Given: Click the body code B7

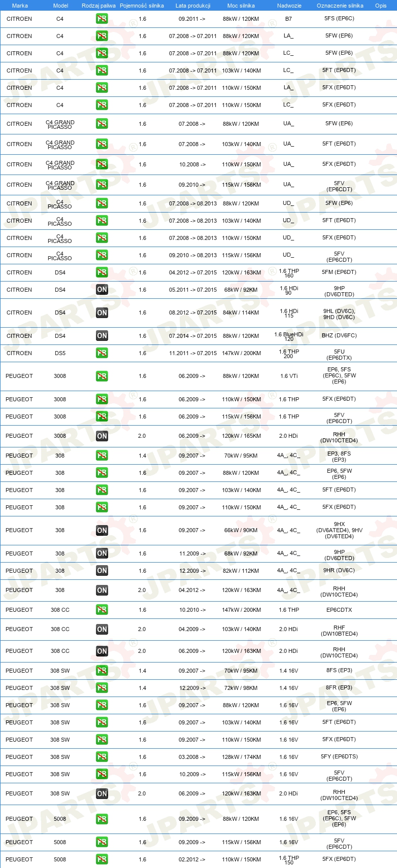Looking at the screenshot, I should coord(288,19).
